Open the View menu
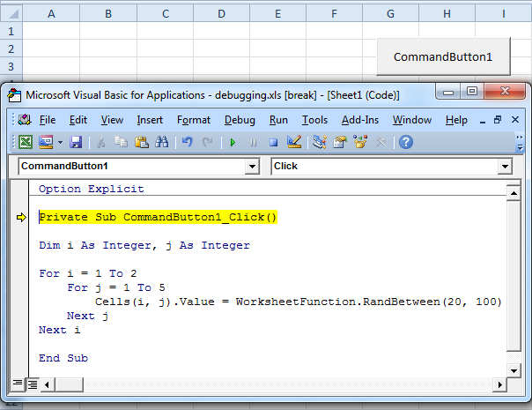532x410 pixels. click(x=112, y=120)
